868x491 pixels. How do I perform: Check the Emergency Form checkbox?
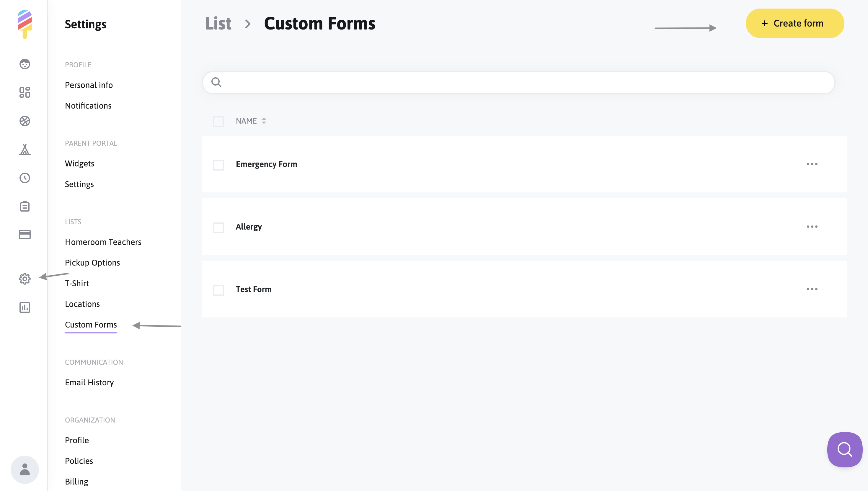[218, 165]
